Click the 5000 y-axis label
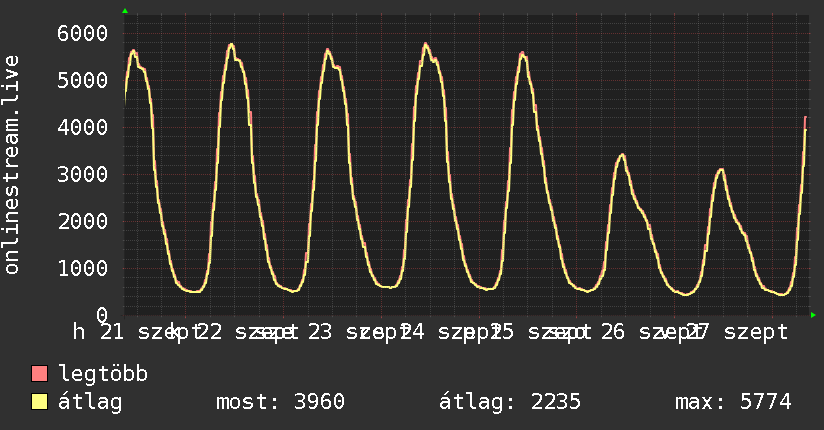 [x=83, y=80]
